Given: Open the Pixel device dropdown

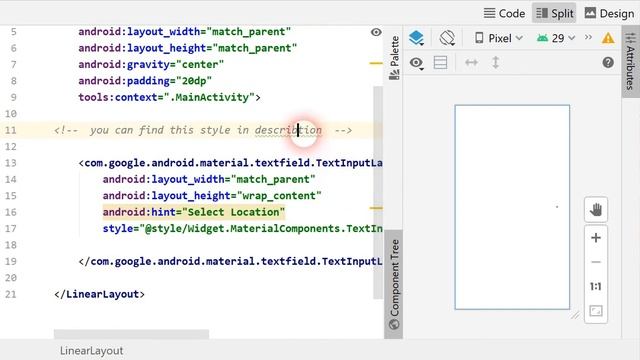Looking at the screenshot, I should tap(498, 38).
